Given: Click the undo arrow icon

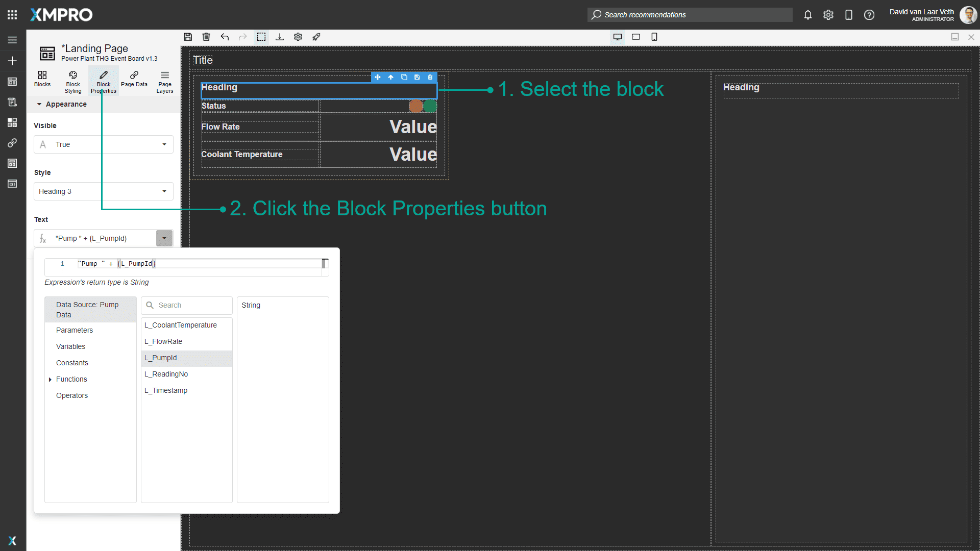Looking at the screenshot, I should click(225, 37).
